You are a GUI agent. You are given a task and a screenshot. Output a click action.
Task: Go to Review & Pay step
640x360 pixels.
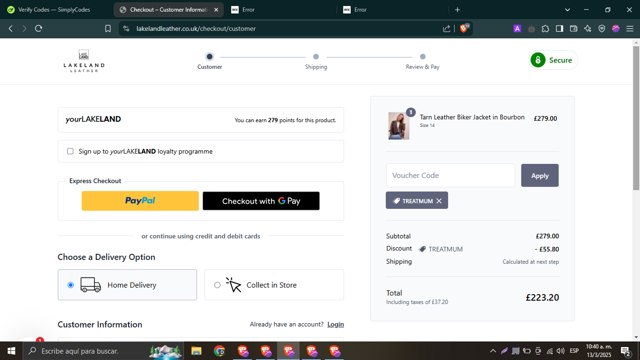[x=422, y=61]
